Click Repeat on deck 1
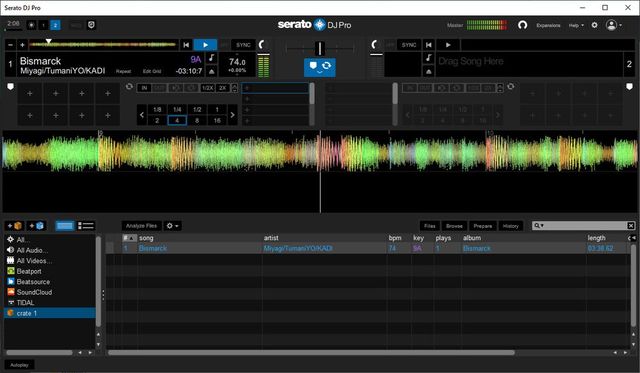 [123, 71]
